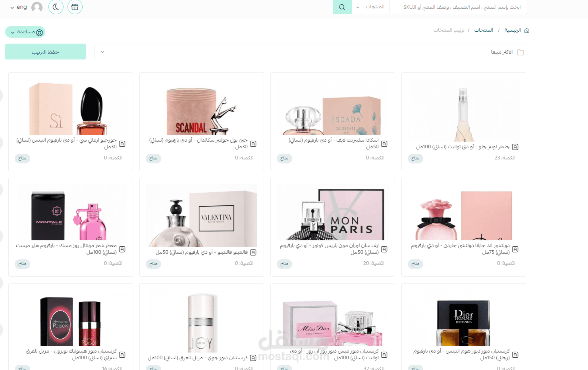Select the Scandal perfume product thumbnail
This screenshot has height=370, width=588.
[202, 107]
